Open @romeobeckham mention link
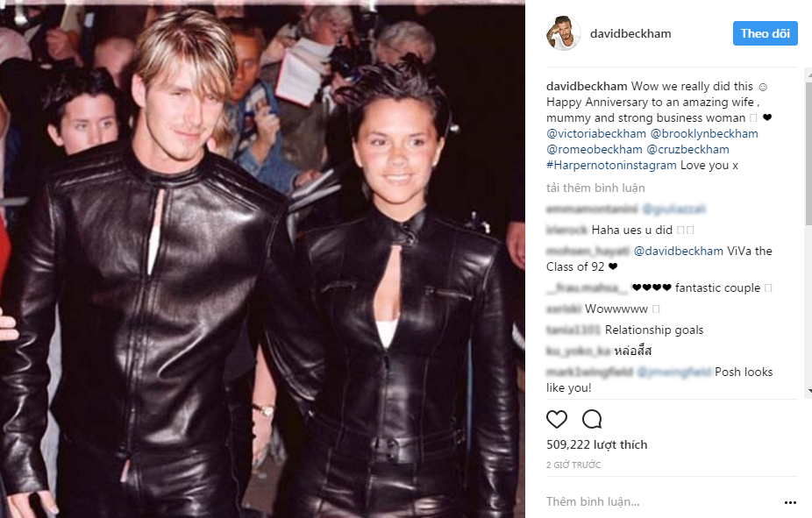The image size is (812, 518). 594,150
